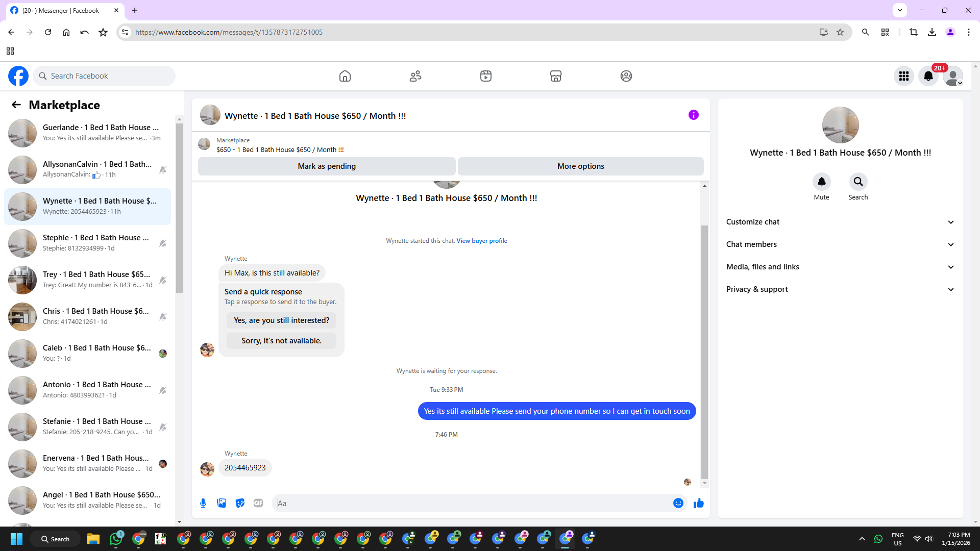Screen dimensions: 980x551
Task: Open the Marketplace tab in the top navigation
Action: (555, 76)
